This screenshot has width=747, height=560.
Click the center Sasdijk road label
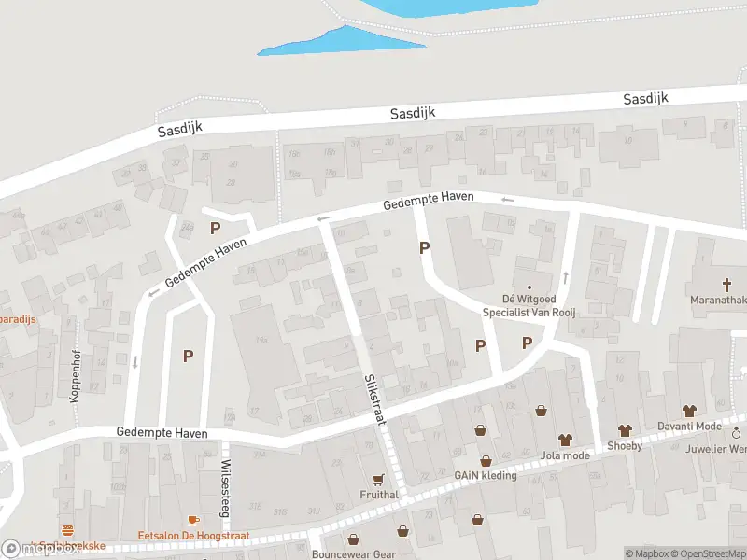pos(413,113)
